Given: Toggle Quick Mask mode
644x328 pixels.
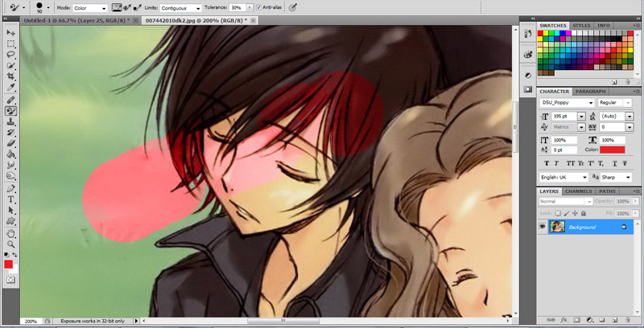Looking at the screenshot, I should point(10,280).
